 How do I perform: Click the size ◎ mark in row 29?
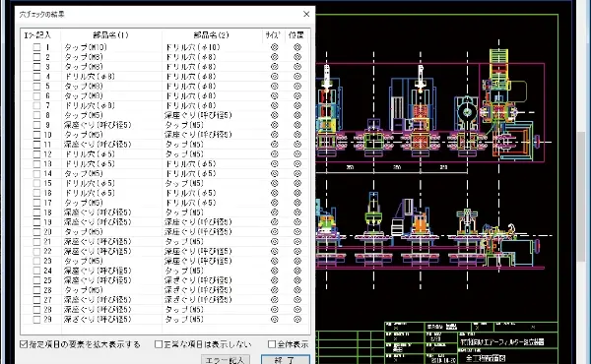[x=275, y=319]
